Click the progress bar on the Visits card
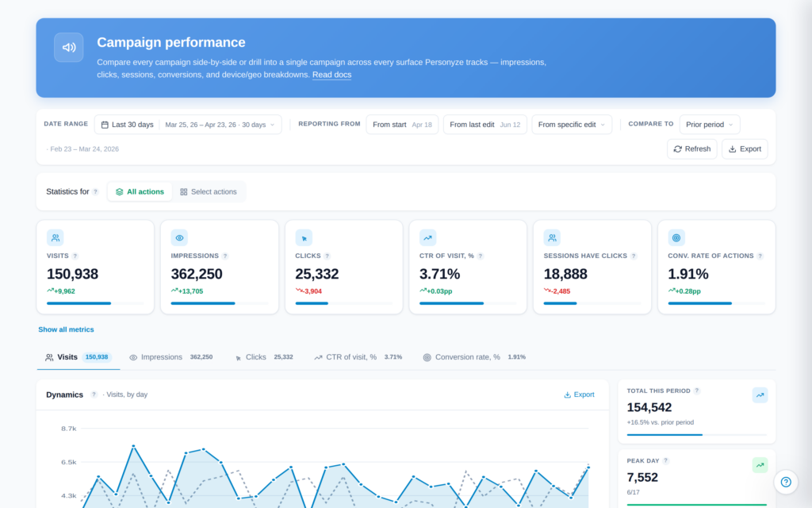The image size is (812, 508). click(x=95, y=303)
